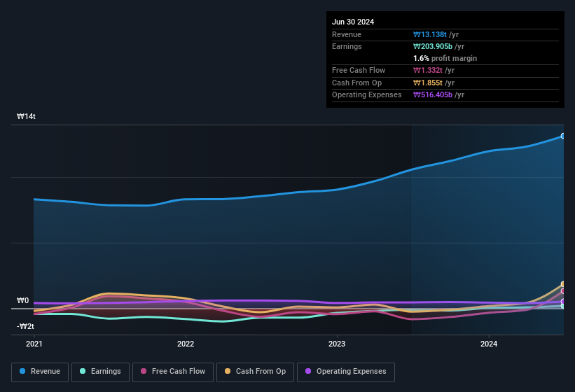Toggle the Cash From Op legend button
575x392 pixels.
[255, 372]
